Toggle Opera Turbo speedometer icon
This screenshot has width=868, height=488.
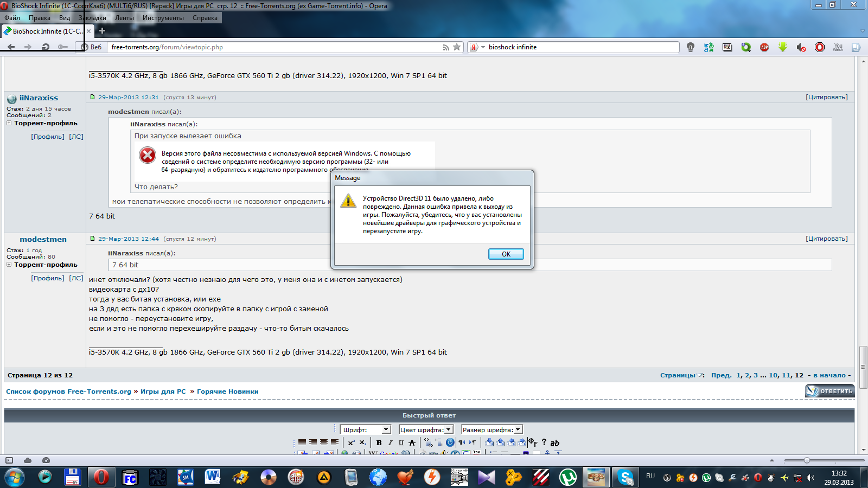[46, 460]
